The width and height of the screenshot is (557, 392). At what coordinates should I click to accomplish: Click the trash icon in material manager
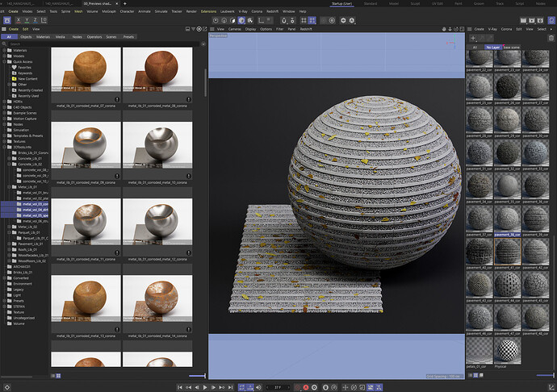point(551,38)
